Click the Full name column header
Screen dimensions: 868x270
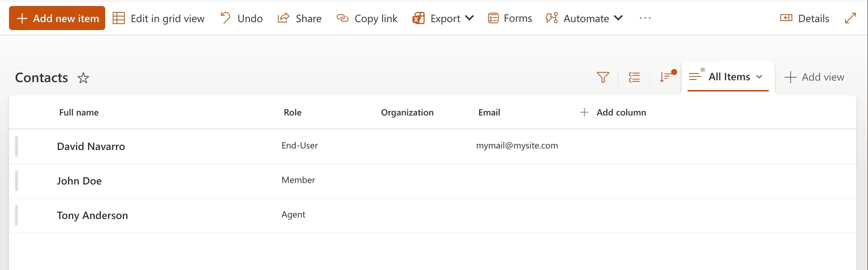coord(79,112)
